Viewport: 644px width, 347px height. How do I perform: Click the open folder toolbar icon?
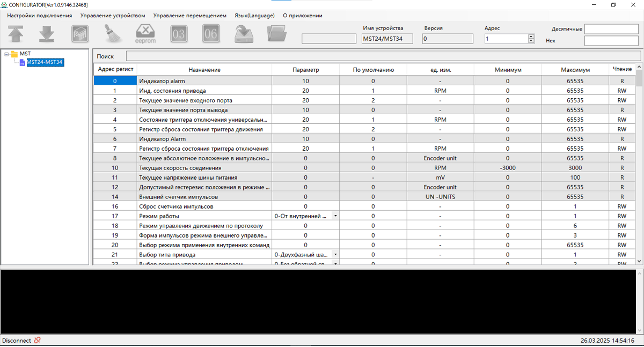pyautogui.click(x=276, y=34)
